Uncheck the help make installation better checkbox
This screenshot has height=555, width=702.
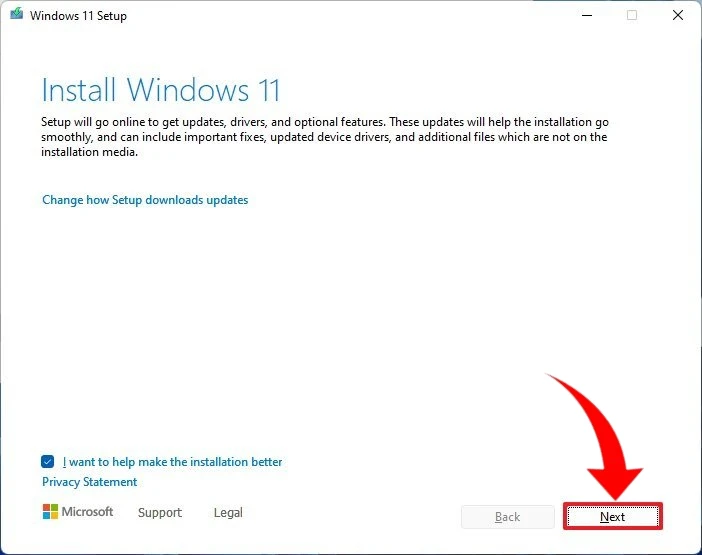tap(47, 461)
